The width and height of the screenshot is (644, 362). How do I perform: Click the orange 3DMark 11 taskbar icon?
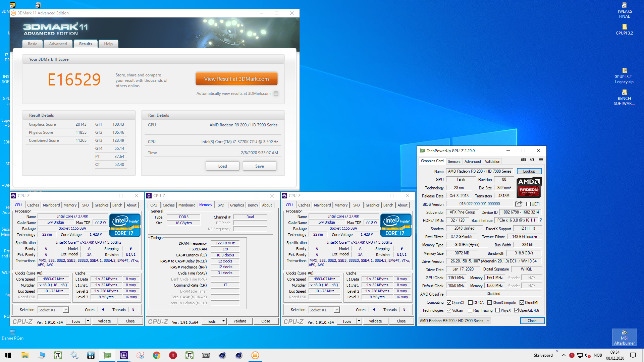click(255, 355)
